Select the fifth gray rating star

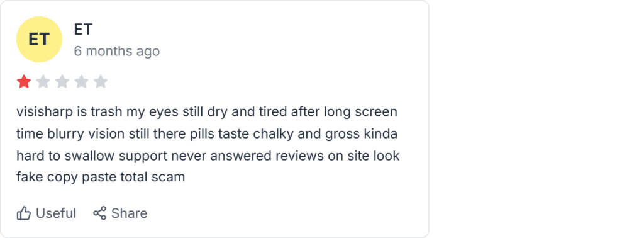pyautogui.click(x=100, y=82)
